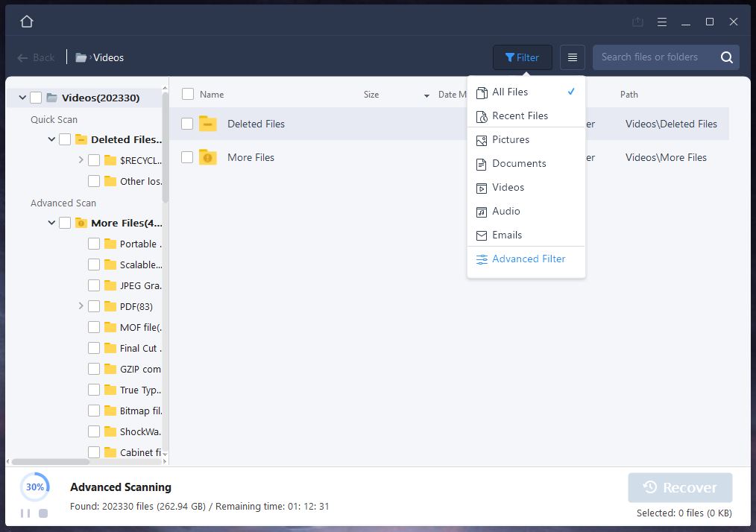Click the export share icon in title bar
This screenshot has height=532, width=756.
[x=637, y=22]
